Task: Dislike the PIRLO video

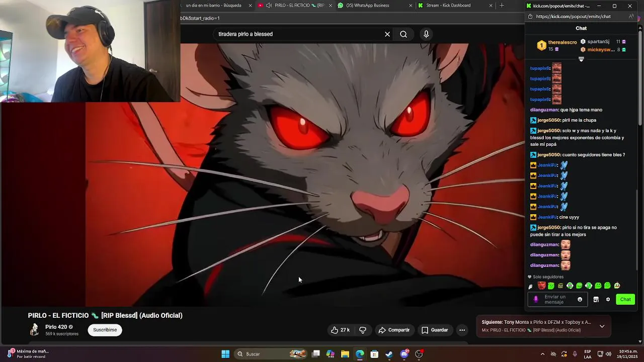Action: [363, 330]
